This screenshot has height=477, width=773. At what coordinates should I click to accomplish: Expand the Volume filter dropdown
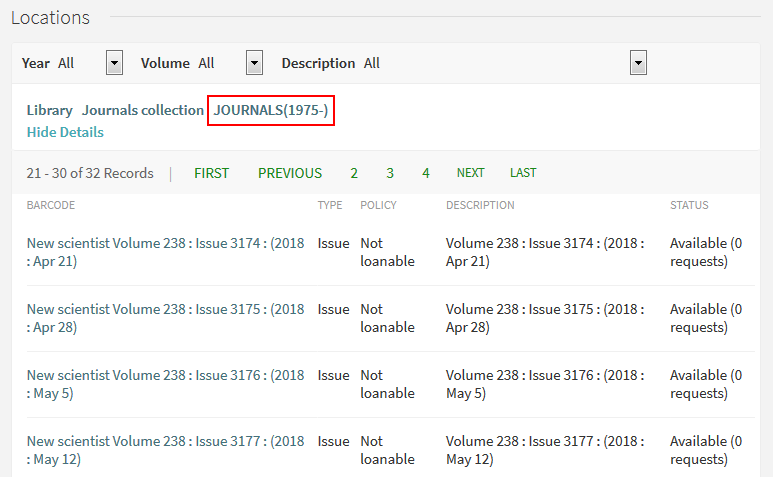pos(254,63)
